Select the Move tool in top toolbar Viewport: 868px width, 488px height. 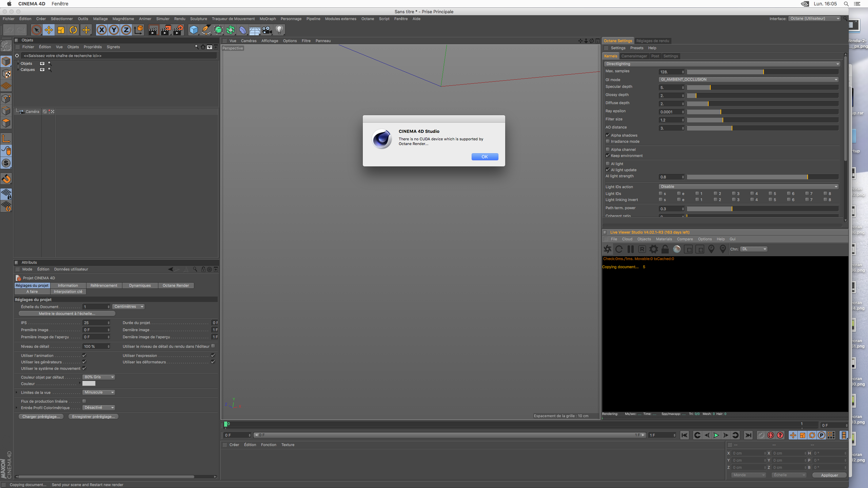point(49,30)
